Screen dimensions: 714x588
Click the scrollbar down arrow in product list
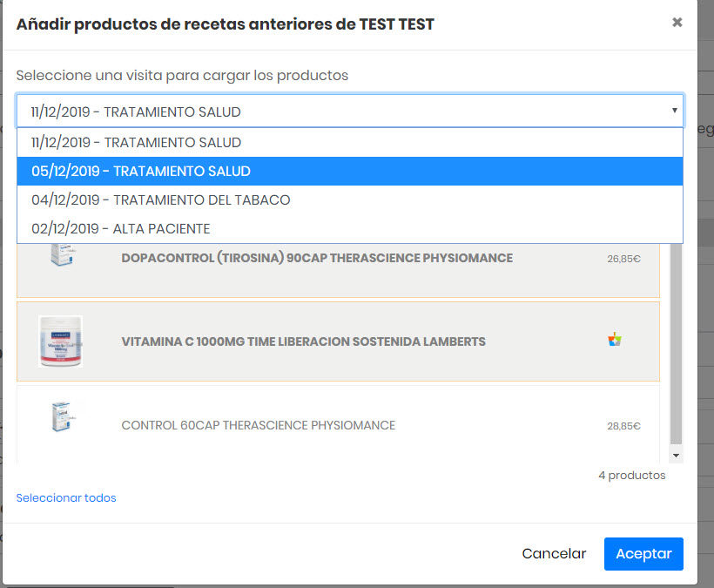click(677, 456)
